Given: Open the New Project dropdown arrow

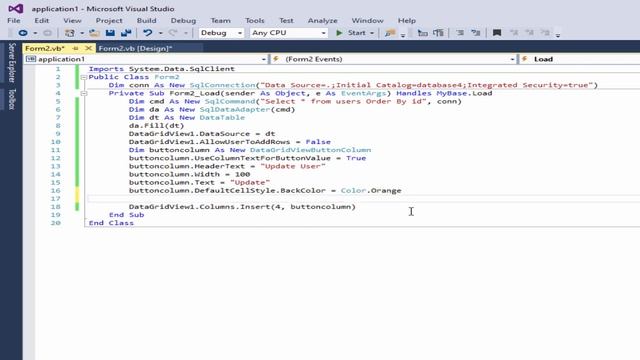Looking at the screenshot, I should coord(82,33).
